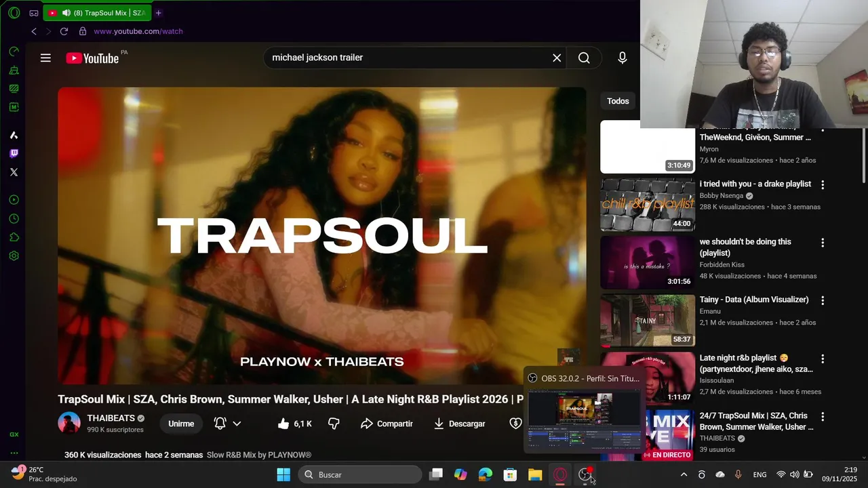
Task: Click the taskbar Buscar search box
Action: [x=360, y=474]
